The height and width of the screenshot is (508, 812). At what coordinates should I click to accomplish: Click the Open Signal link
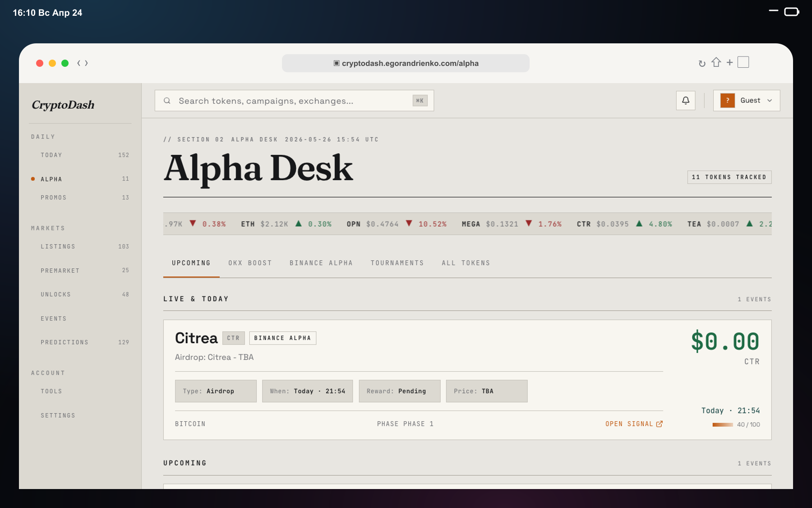[x=634, y=424]
